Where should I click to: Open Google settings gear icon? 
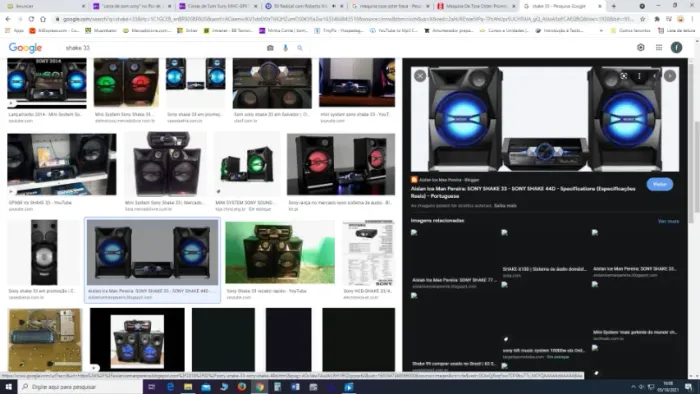[640, 47]
